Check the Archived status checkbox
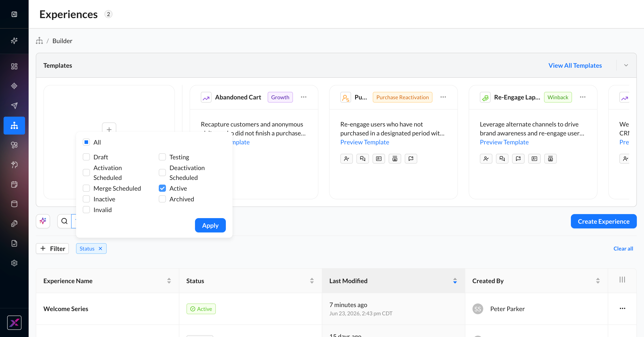This screenshot has height=337, width=644. [x=162, y=199]
